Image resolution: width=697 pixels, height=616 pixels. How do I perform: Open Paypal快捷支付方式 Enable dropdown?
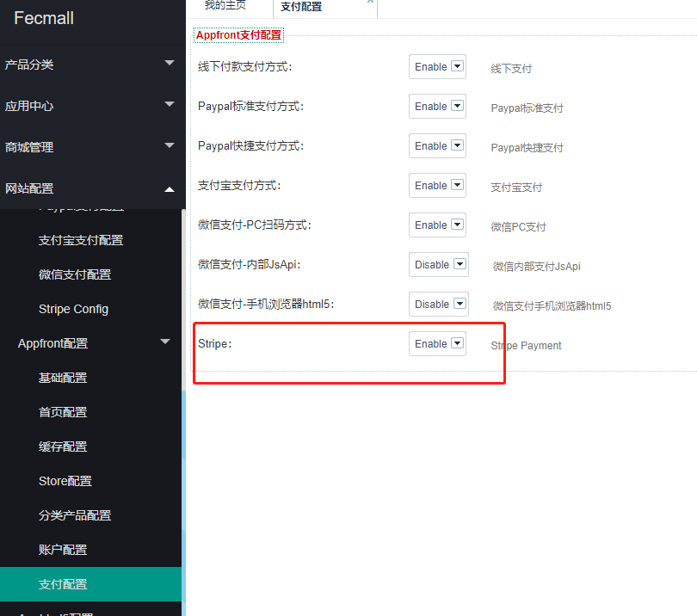437,145
